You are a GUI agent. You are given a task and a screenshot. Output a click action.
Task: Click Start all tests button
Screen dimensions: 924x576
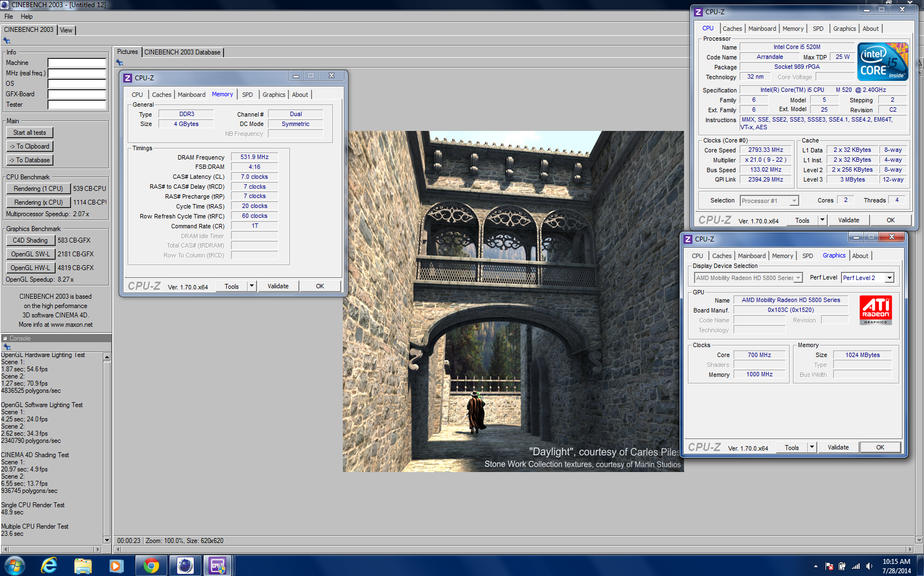[30, 133]
